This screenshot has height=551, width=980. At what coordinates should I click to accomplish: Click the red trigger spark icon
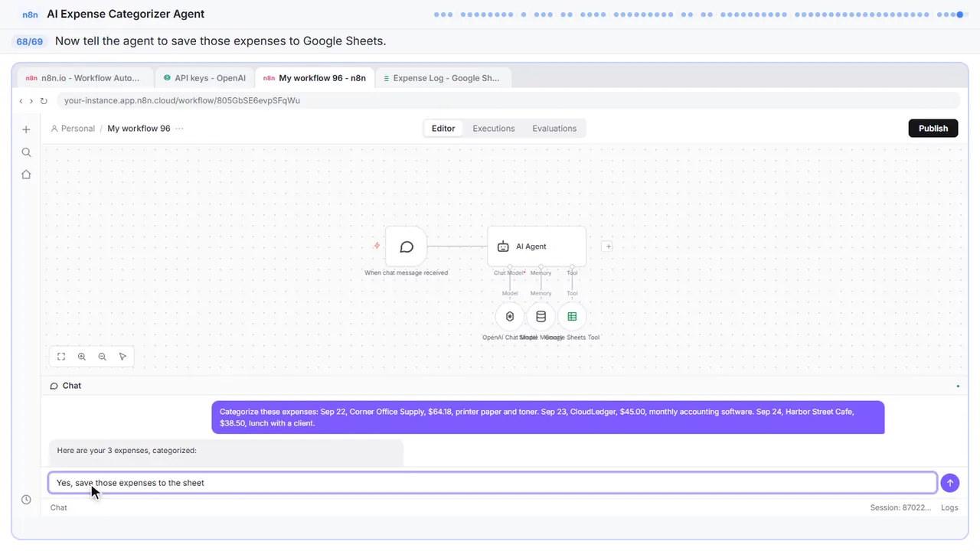tap(377, 246)
